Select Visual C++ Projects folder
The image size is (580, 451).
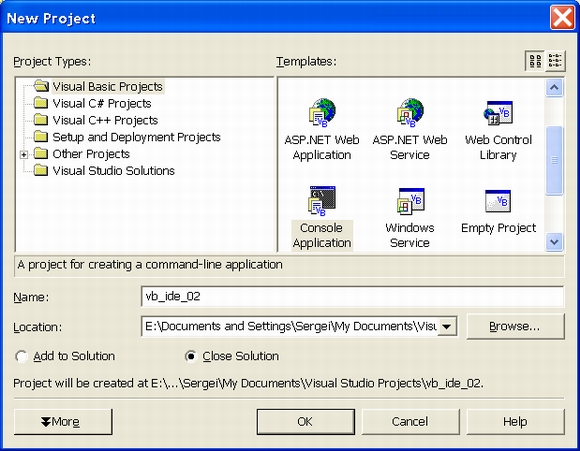click(x=105, y=121)
